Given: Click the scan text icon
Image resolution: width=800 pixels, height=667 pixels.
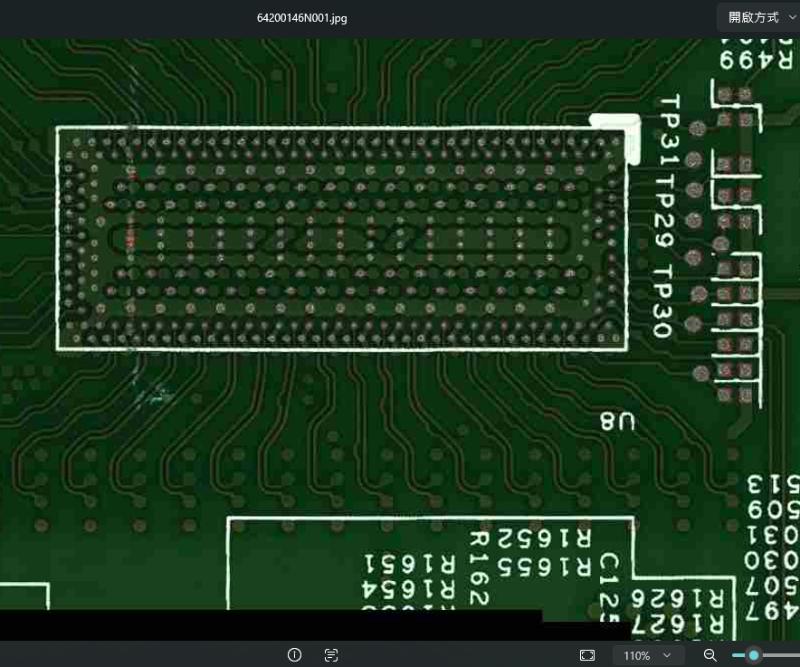Looking at the screenshot, I should click(331, 655).
